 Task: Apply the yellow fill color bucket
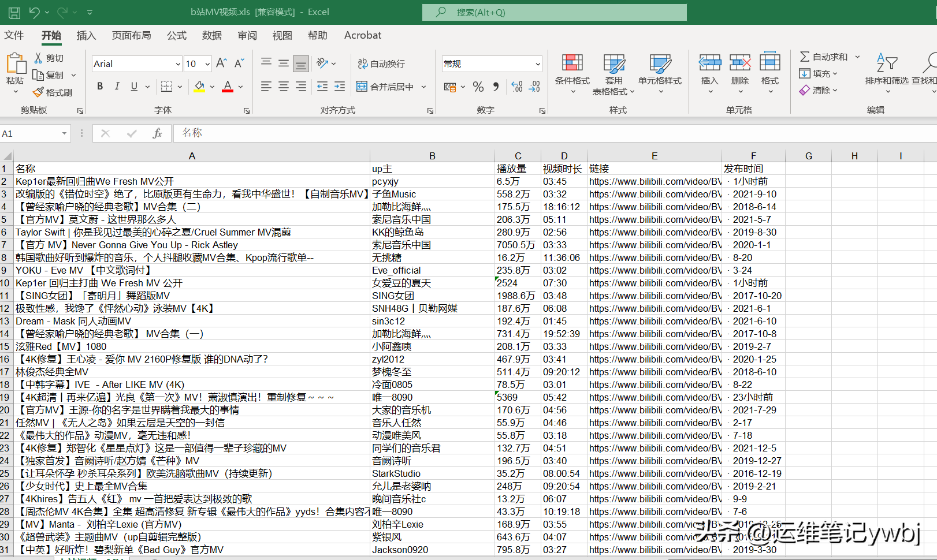(x=199, y=87)
